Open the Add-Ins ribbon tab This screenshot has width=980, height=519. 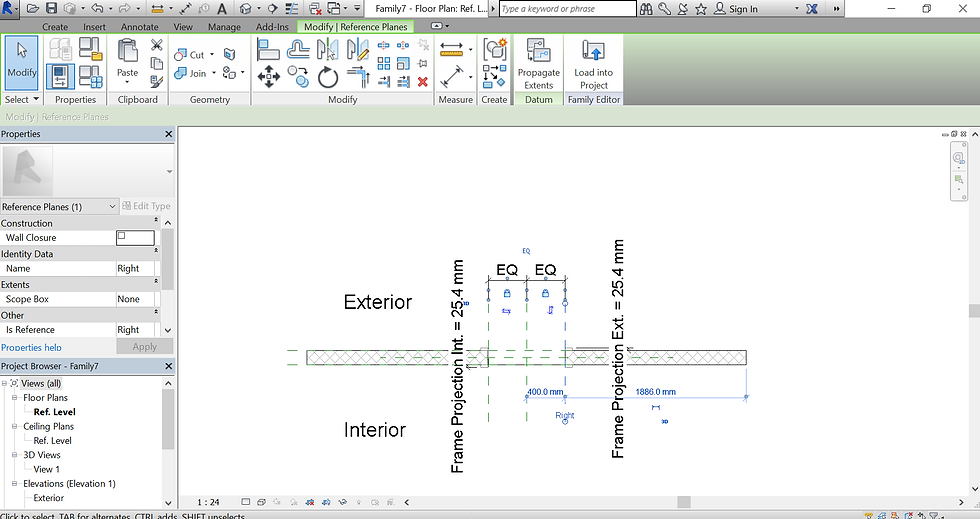coord(272,27)
